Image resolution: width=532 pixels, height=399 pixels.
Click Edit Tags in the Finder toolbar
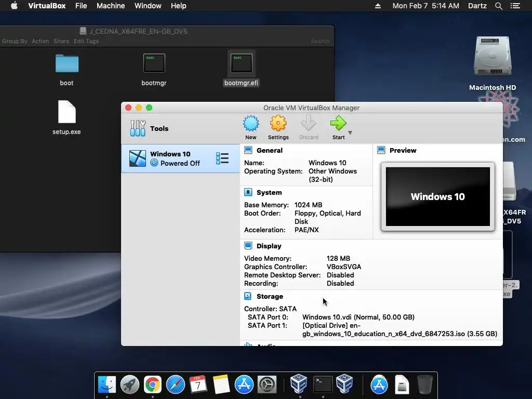coord(86,41)
